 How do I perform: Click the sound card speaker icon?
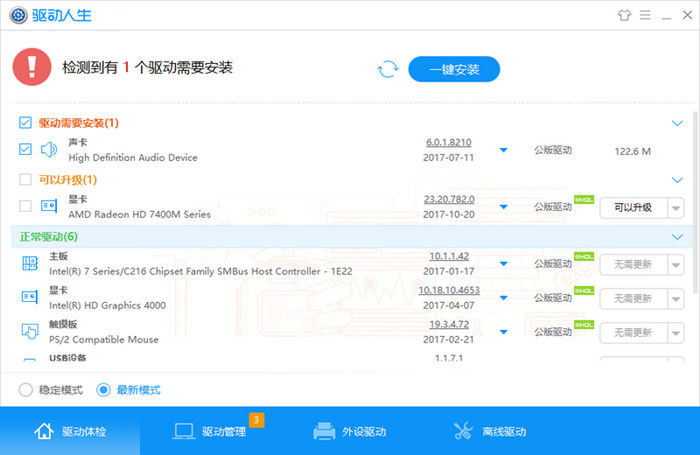[49, 150]
